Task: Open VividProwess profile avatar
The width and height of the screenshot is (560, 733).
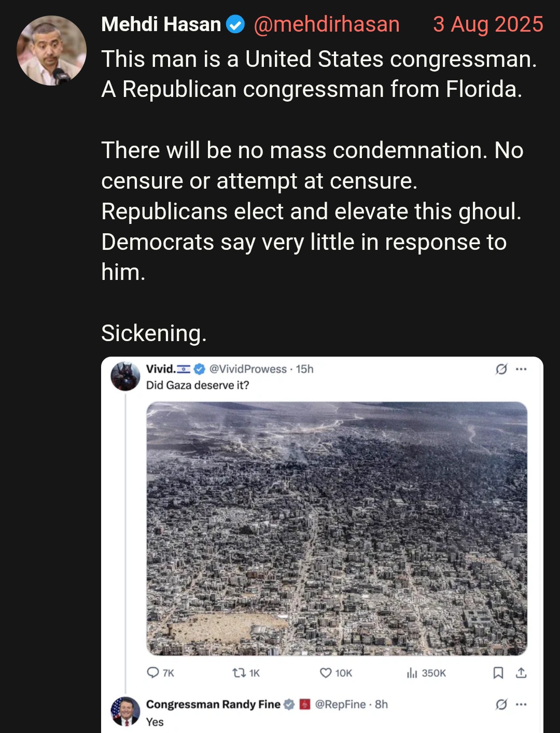Action: click(x=125, y=376)
